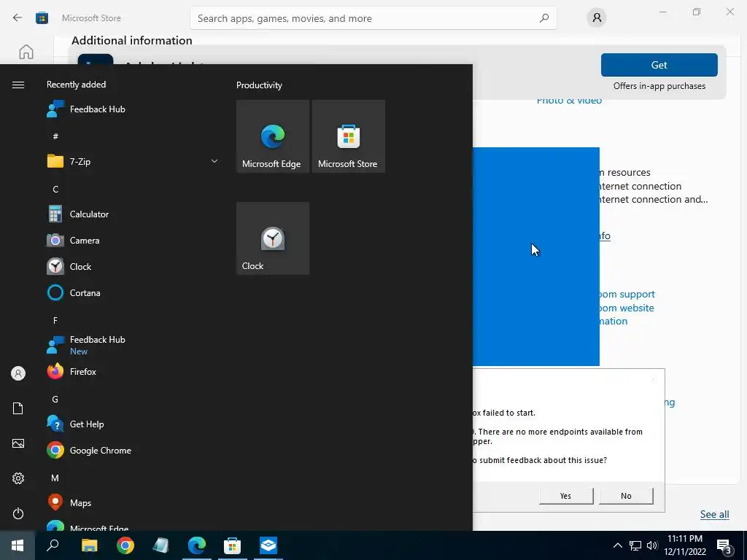Click the back arrow in Microsoft Store
Viewport: 747px width, 560px height.
point(18,18)
